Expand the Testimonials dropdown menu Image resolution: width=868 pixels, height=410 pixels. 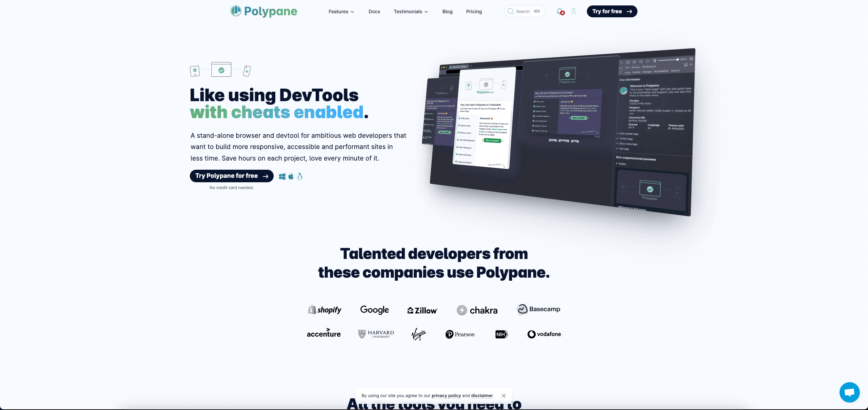(x=411, y=12)
